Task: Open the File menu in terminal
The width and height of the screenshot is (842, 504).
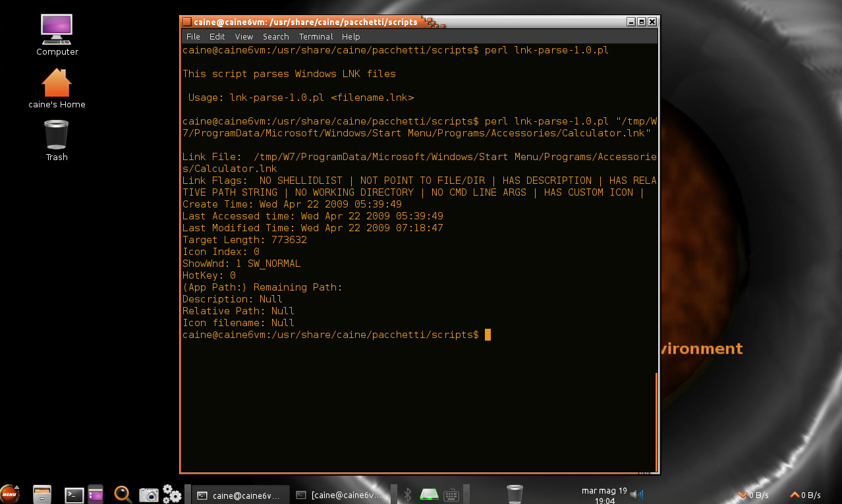Action: (193, 37)
